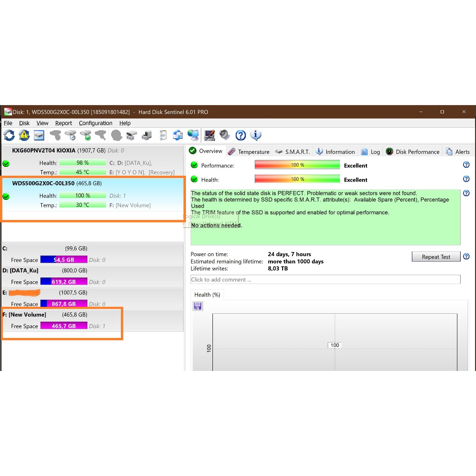Select the F: [New Volume] partition row
The width and height of the screenshot is (476, 476).
click(93, 321)
